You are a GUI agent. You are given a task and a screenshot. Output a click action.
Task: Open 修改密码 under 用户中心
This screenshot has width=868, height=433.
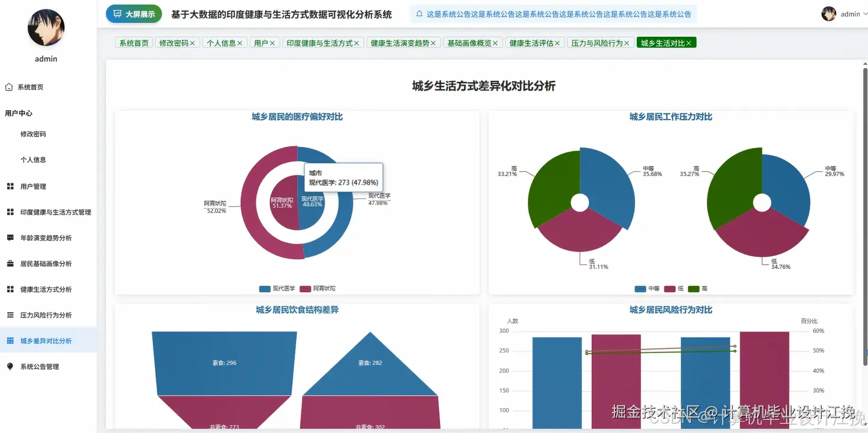48,134
